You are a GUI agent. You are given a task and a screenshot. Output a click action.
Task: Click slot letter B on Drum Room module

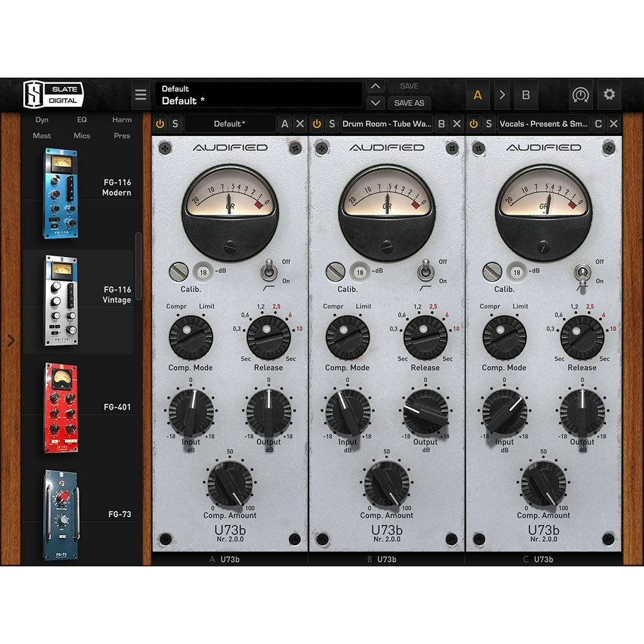(442, 124)
